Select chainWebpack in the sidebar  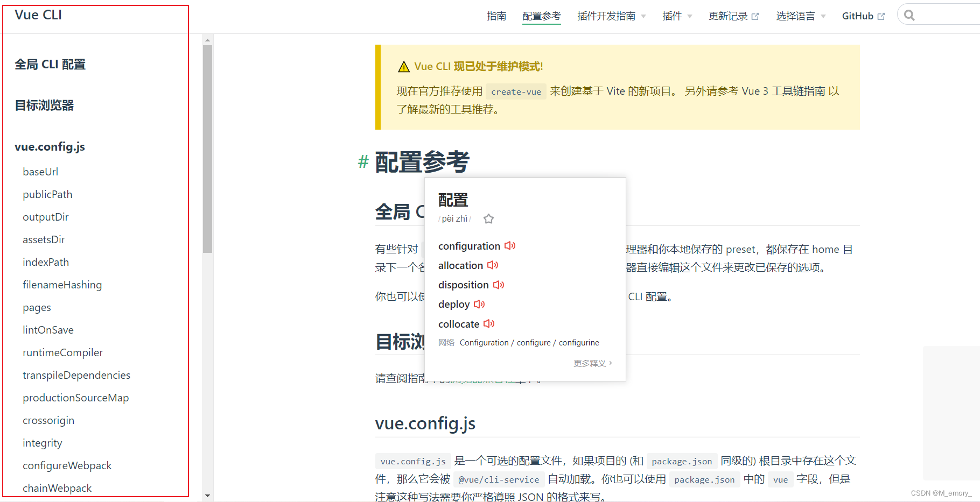(x=57, y=487)
